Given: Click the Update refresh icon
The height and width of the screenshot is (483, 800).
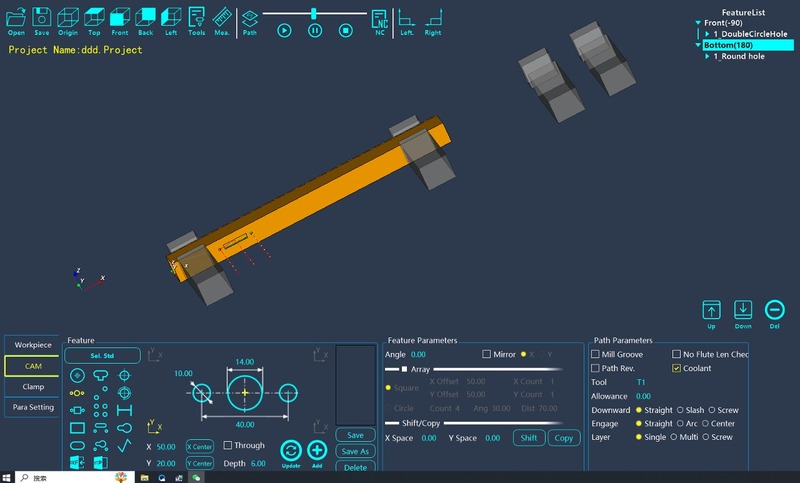Looking at the screenshot, I should coord(291,453).
